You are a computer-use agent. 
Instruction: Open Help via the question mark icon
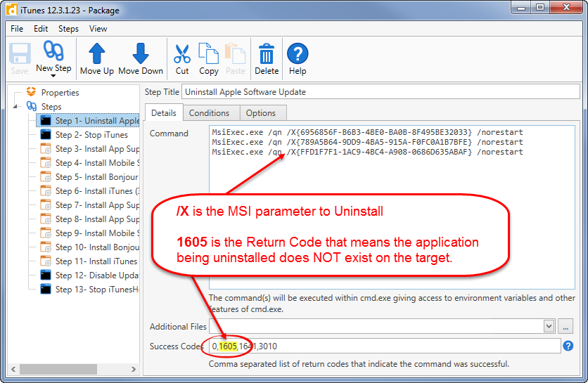tap(298, 53)
